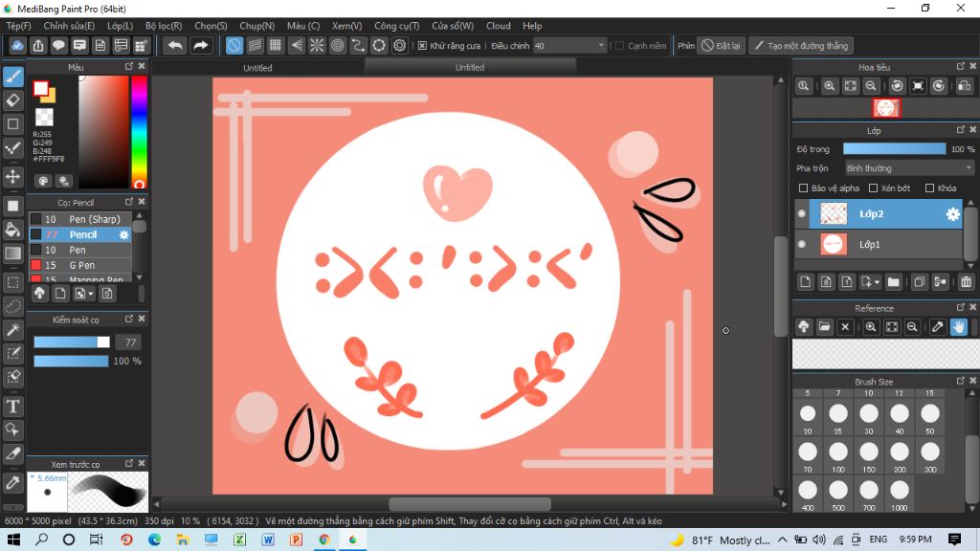
Task: Enable crisscross grid snap
Action: [275, 46]
